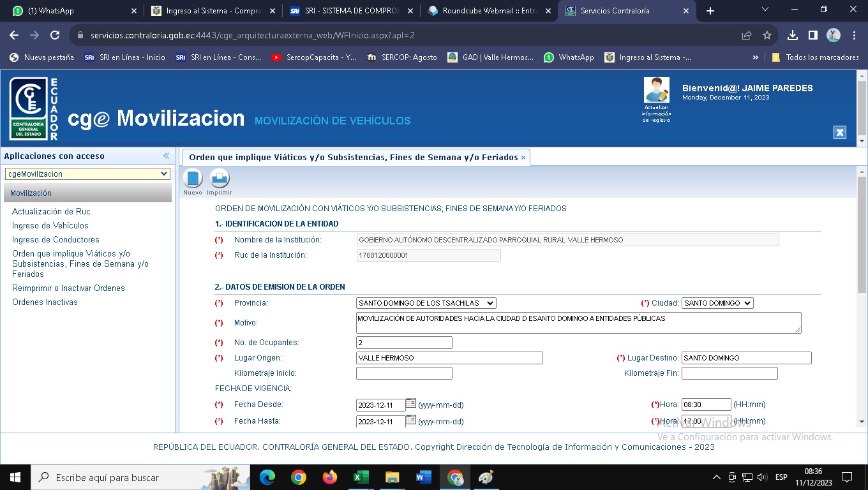Click the Imprimir printer icon
Viewport: 868px width, 490px height.
(220, 179)
